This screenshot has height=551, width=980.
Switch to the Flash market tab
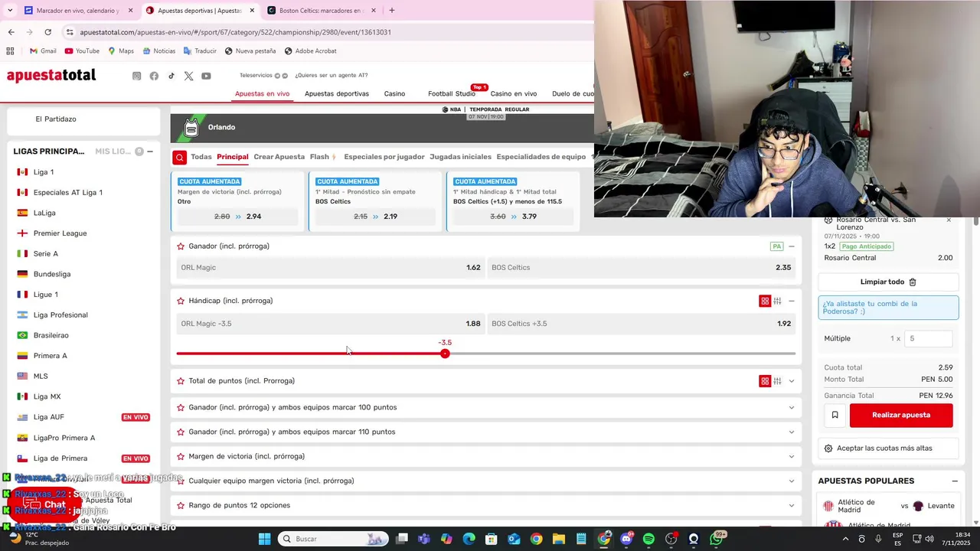click(x=322, y=157)
